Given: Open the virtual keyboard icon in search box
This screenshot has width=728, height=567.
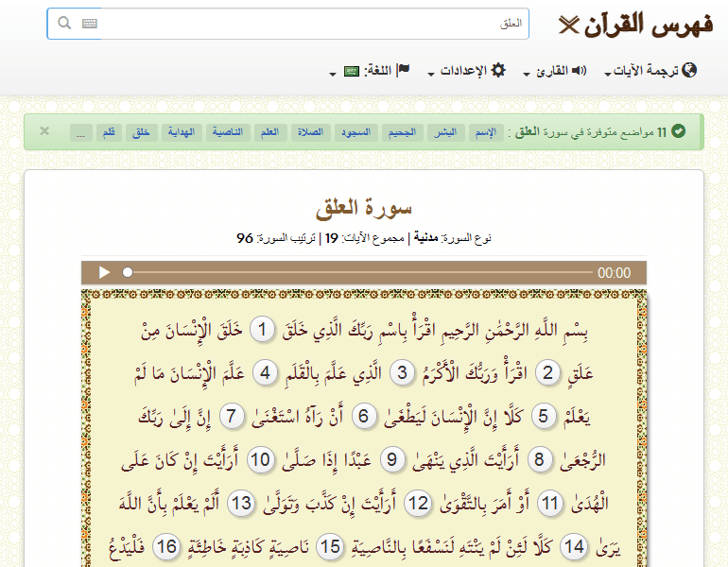Looking at the screenshot, I should (90, 24).
